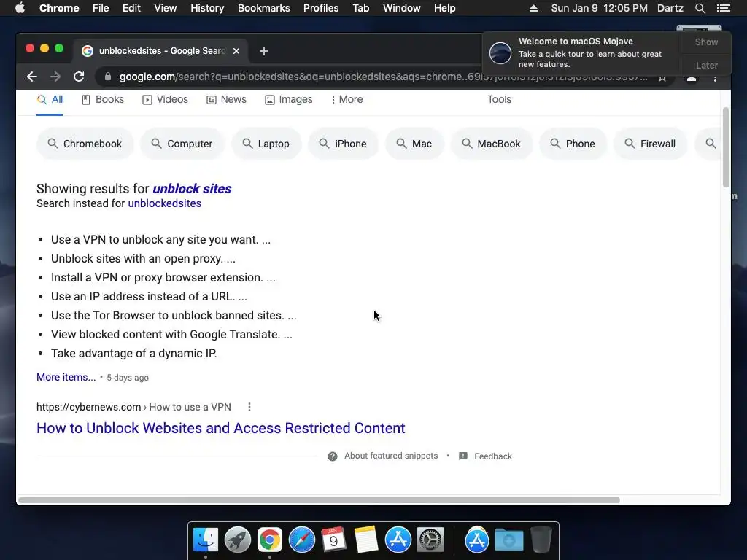747x560 pixels.
Task: Click Show on Mojave notification
Action: click(x=706, y=42)
